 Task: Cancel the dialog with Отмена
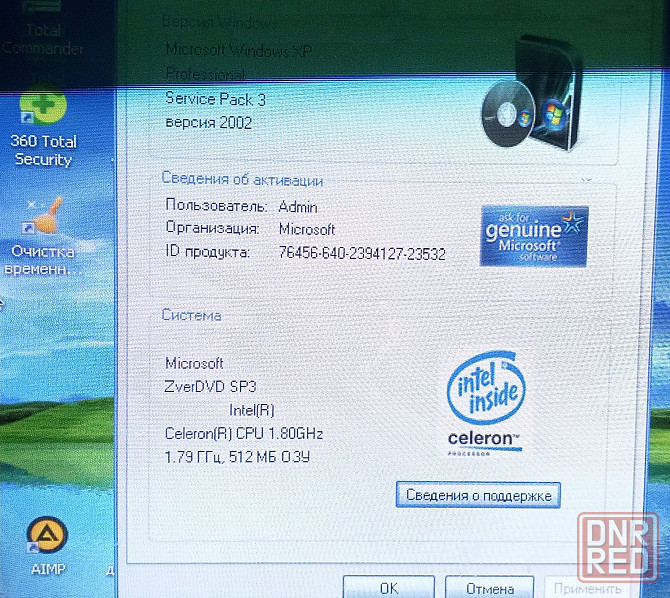tap(490, 588)
